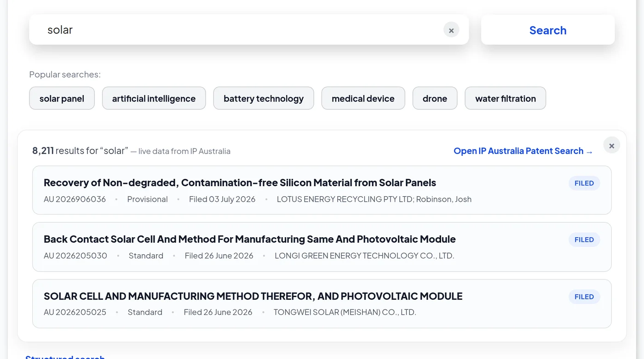The height and width of the screenshot is (359, 644).
Task: Click applicant LONGI GREEN ENERGY TECHNOLOGY CO., LTD.
Action: pos(364,256)
